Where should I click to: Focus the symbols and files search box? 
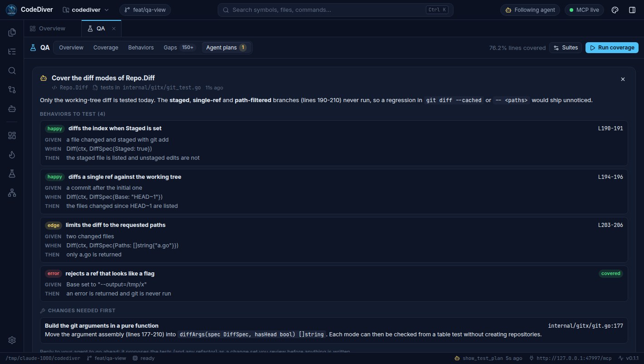tap(335, 10)
